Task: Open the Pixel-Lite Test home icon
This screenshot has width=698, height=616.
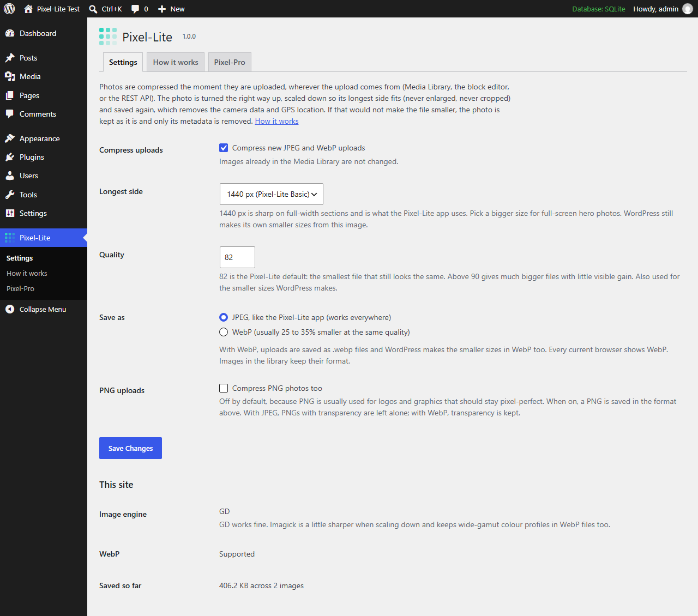Action: tap(28, 9)
